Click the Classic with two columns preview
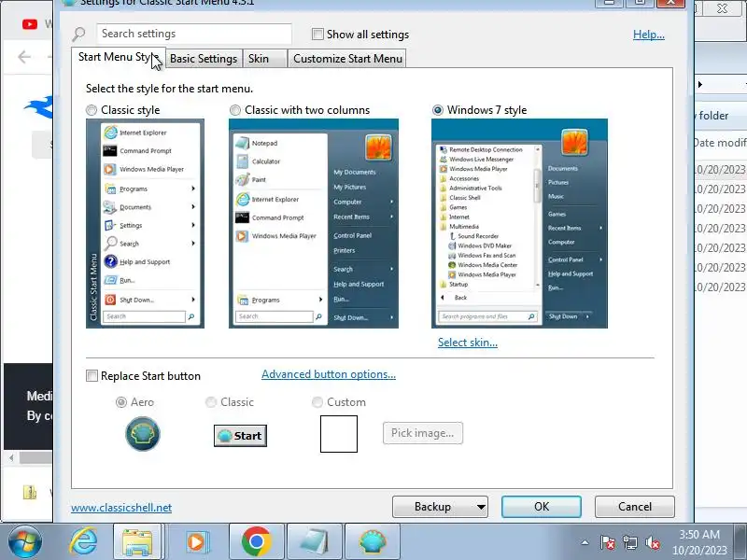The width and height of the screenshot is (747, 560). point(314,223)
